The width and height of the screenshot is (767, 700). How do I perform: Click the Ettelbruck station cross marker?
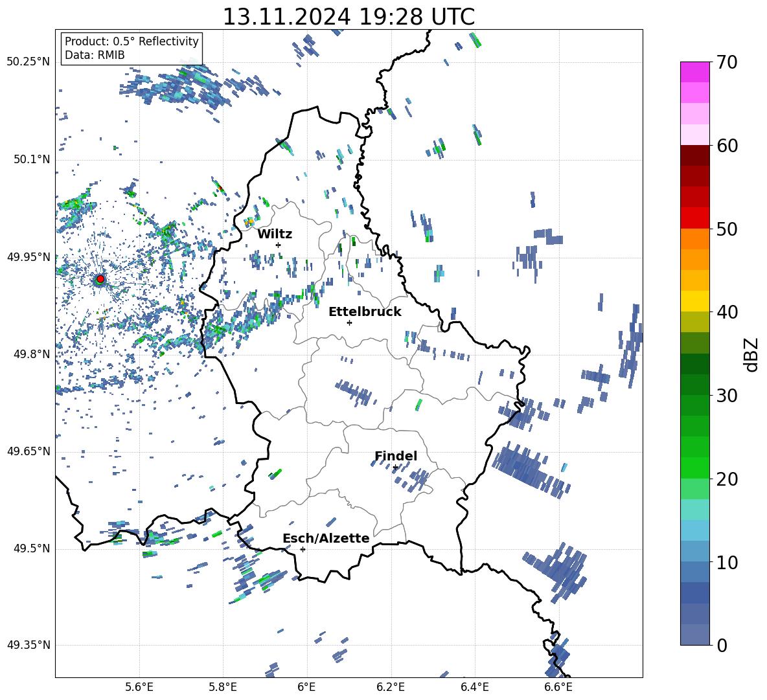pyautogui.click(x=349, y=322)
